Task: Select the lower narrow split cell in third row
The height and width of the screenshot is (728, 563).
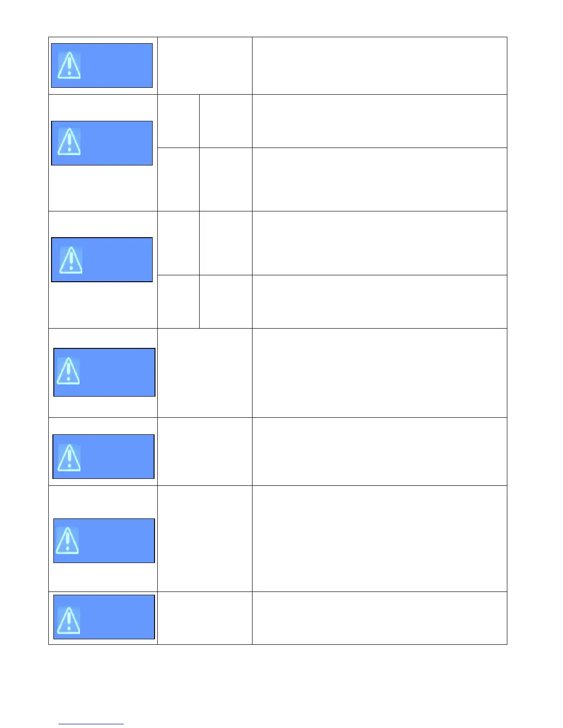Action: (x=178, y=301)
